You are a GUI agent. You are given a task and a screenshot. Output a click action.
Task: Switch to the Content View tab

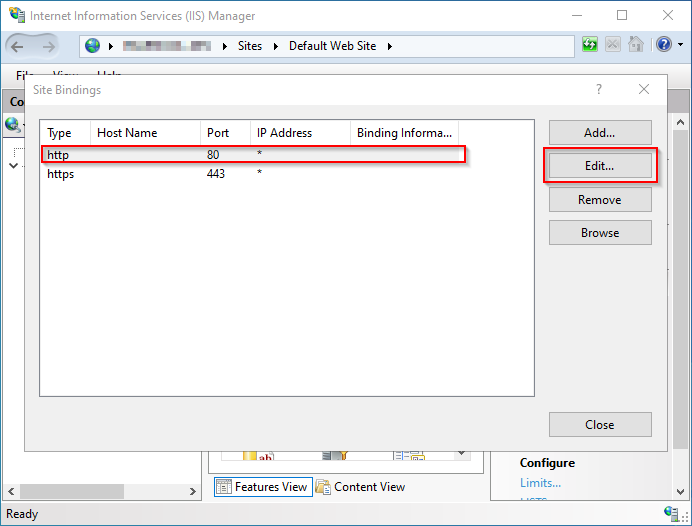point(361,487)
